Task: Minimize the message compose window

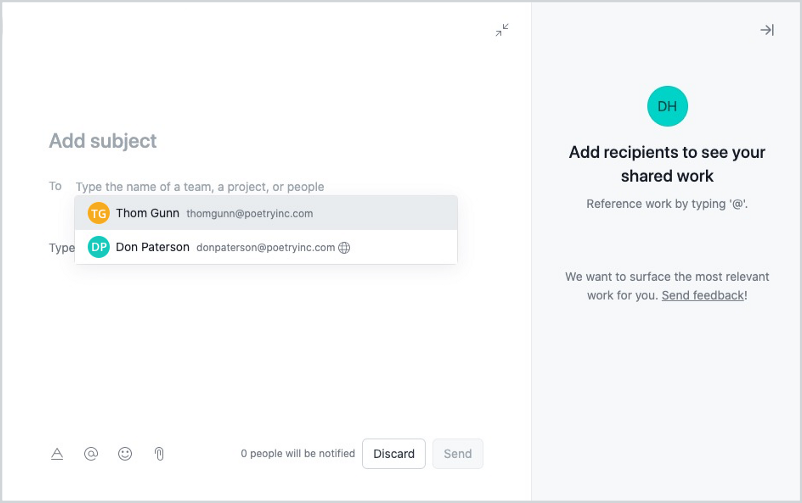Action: tap(502, 30)
